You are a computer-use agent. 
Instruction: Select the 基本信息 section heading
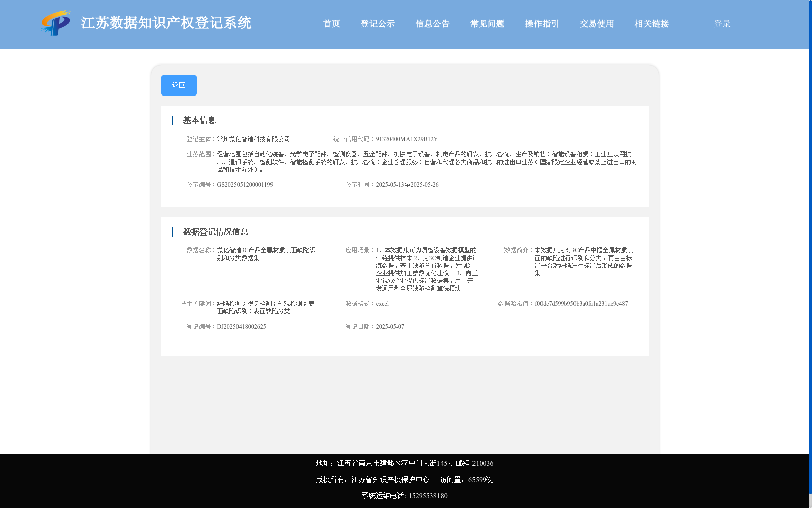(x=199, y=120)
